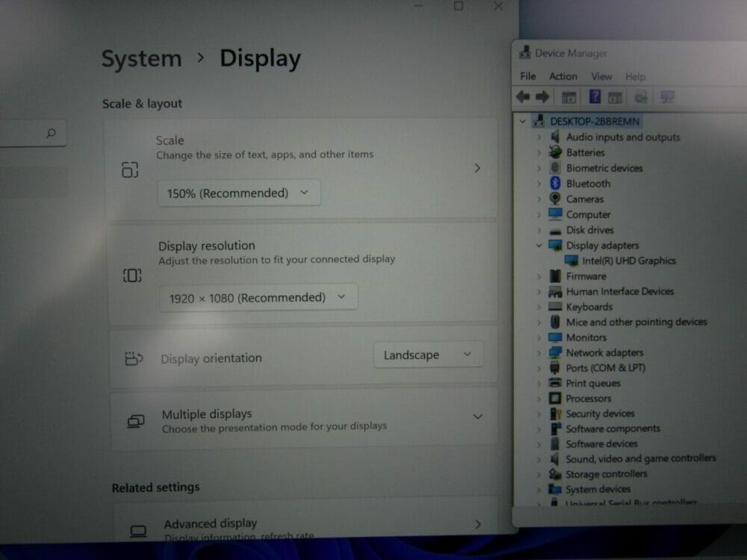Viewport: 747px width, 560px height.
Task: Open the Landscape orientation dropdown
Action: (x=428, y=355)
